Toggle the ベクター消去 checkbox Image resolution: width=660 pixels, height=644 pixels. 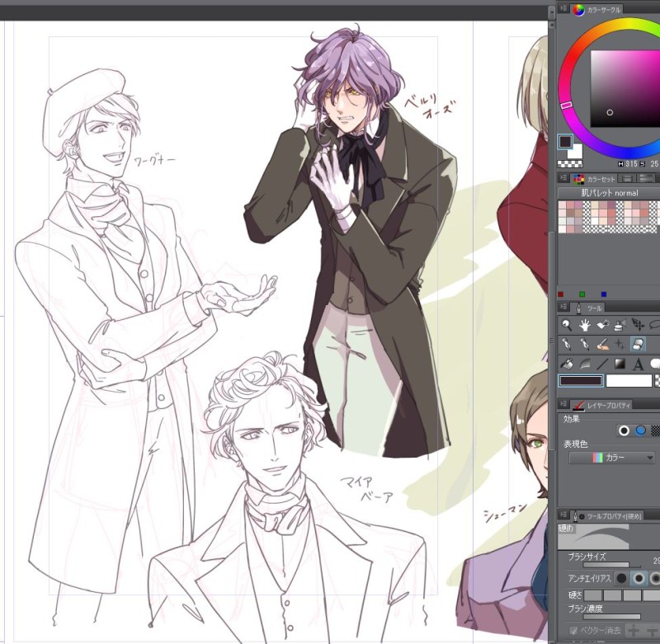(573, 631)
